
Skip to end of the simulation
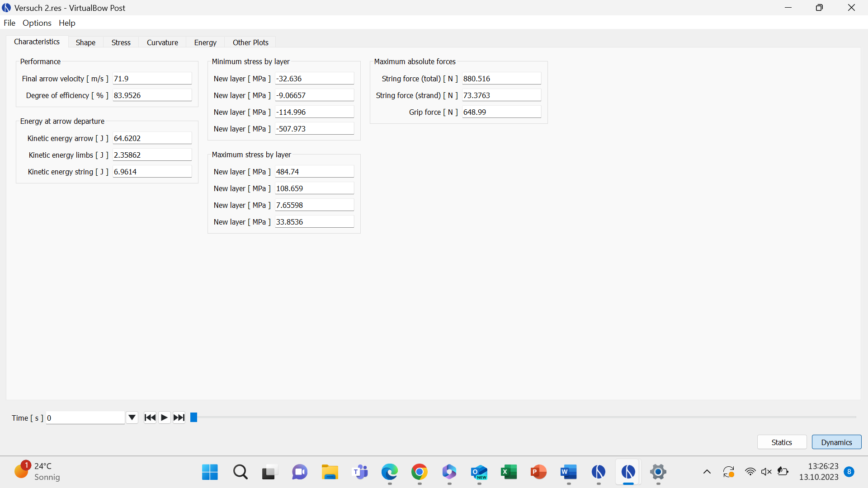pos(179,418)
